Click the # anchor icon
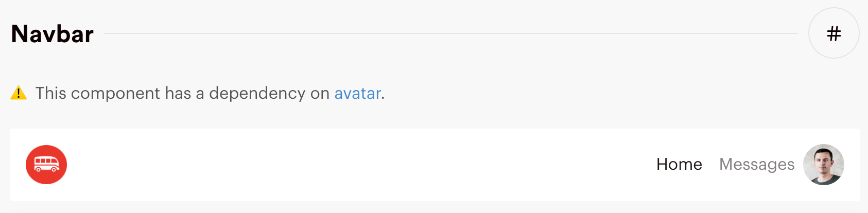Screen dimensions: 868x213 click(834, 33)
